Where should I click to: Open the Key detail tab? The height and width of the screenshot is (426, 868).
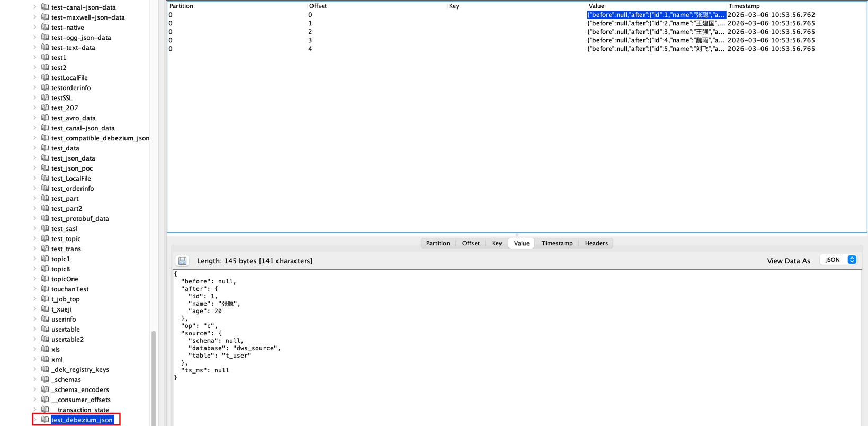pos(496,243)
